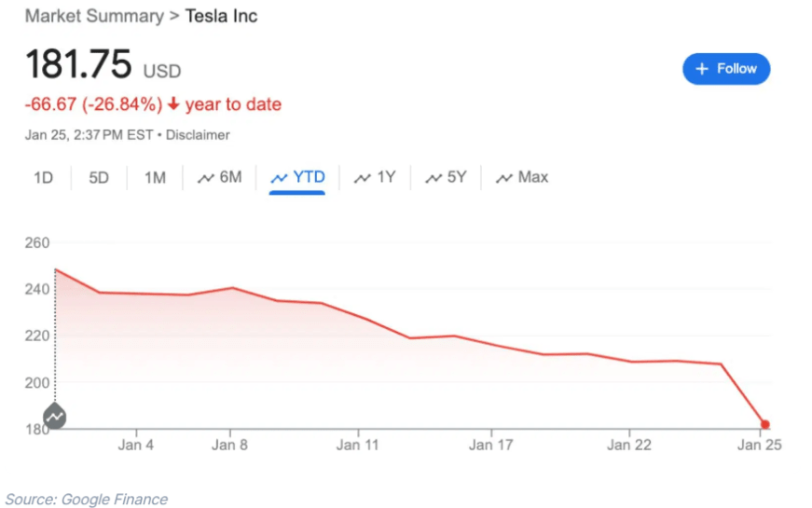
Task: Click the red down arrow icon
Action: pyautogui.click(x=173, y=104)
